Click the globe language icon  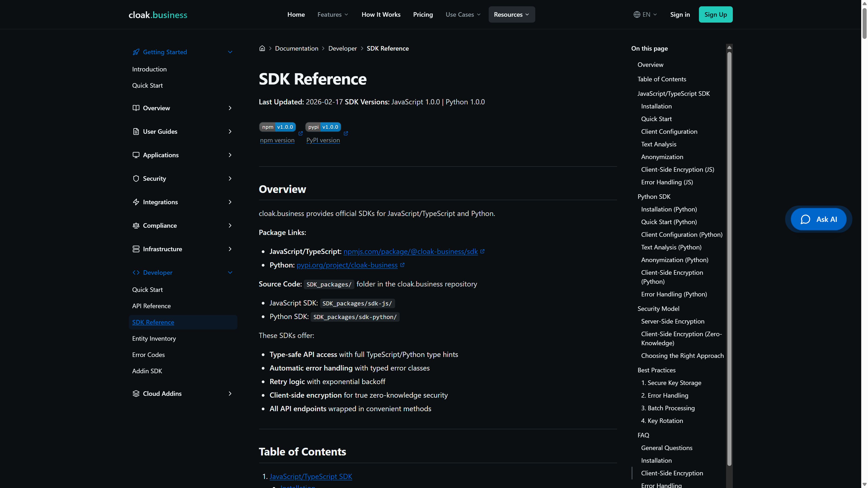click(637, 14)
